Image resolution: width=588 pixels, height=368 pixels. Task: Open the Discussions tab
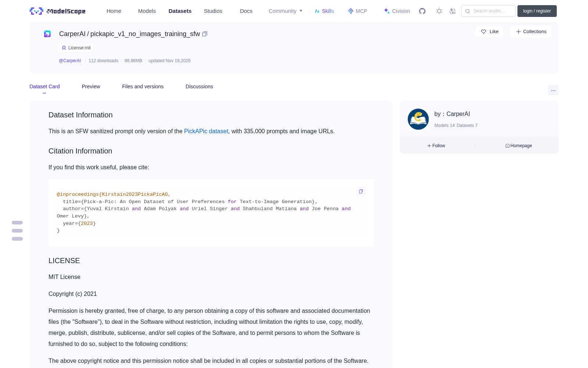[199, 86]
